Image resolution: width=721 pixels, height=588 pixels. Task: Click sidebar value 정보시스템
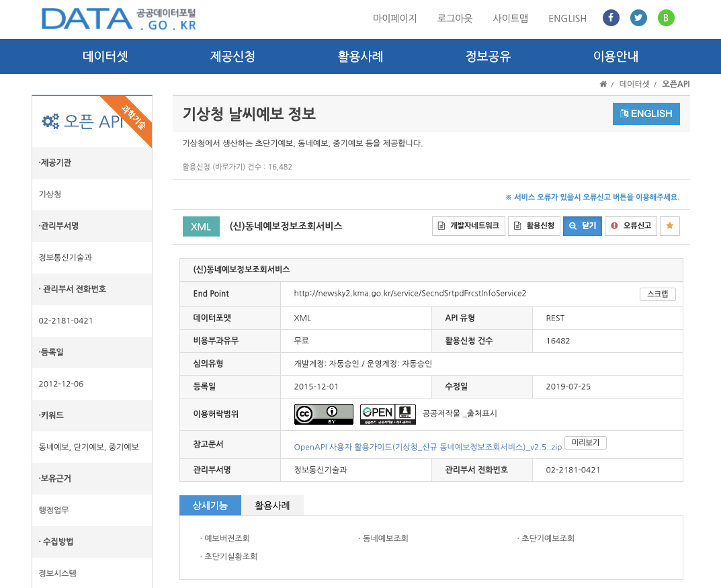58,573
